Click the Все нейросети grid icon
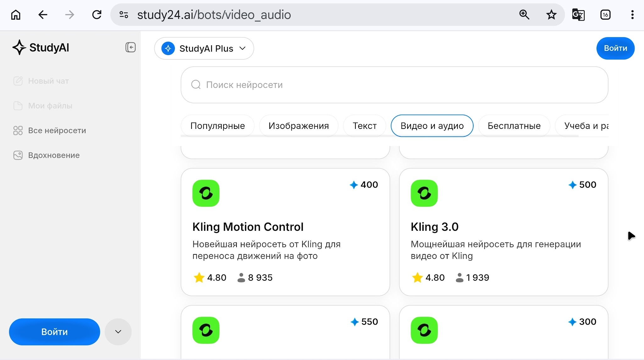The width and height of the screenshot is (644, 360). pos(18,130)
